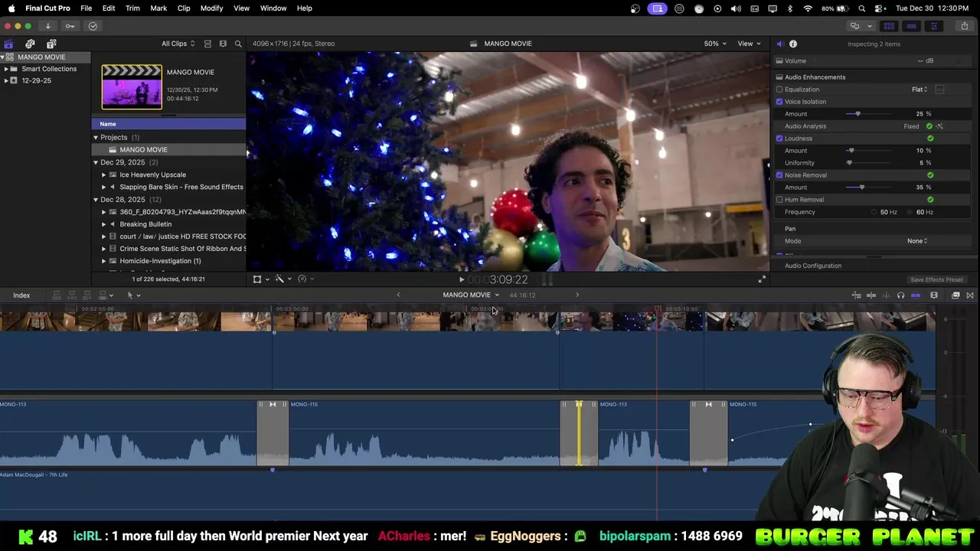This screenshot has width=980, height=551.
Task: Open the Titles and Generators sidebar
Action: pos(51,44)
